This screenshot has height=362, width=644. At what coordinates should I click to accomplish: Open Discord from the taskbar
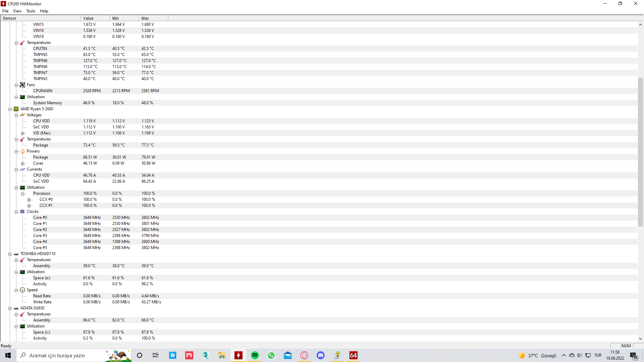[321, 355]
